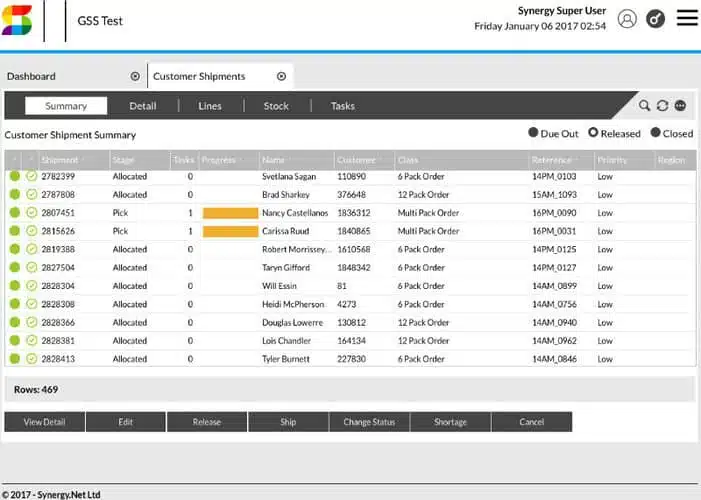
Task: Click check-circle icon for shipment 2828304
Action: pos(31,285)
